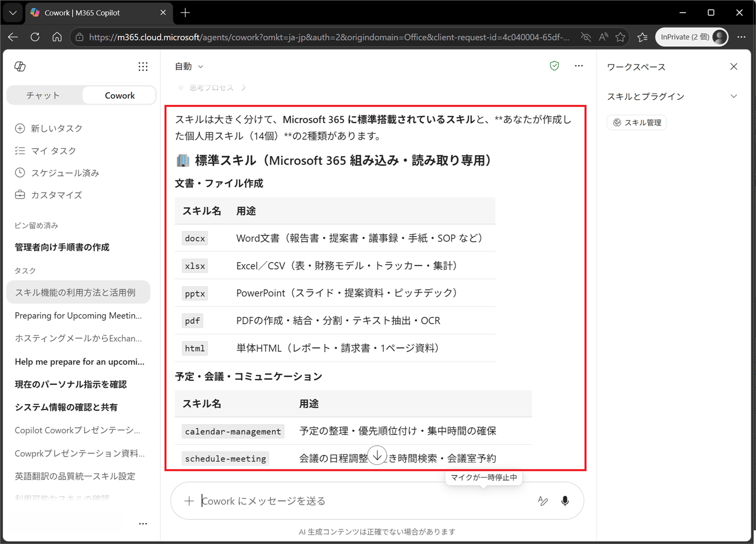Open the 自動 mode dropdown

pos(189,66)
